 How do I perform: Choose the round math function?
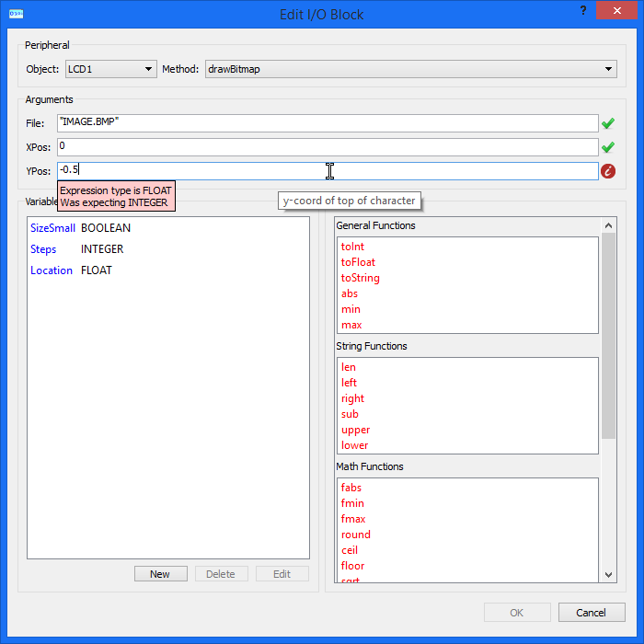pos(355,535)
